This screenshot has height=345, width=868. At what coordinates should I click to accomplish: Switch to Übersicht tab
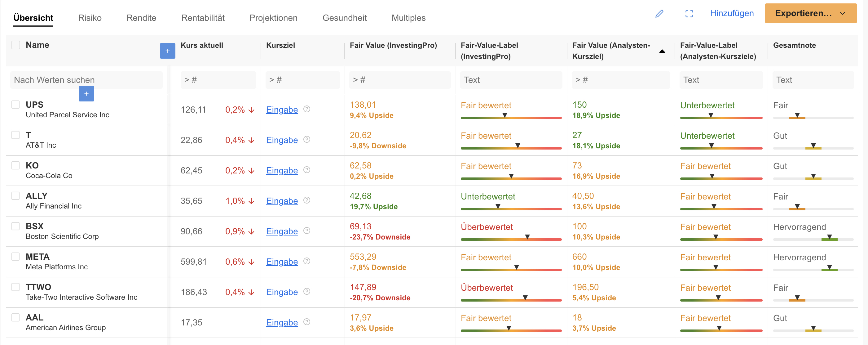tap(33, 18)
